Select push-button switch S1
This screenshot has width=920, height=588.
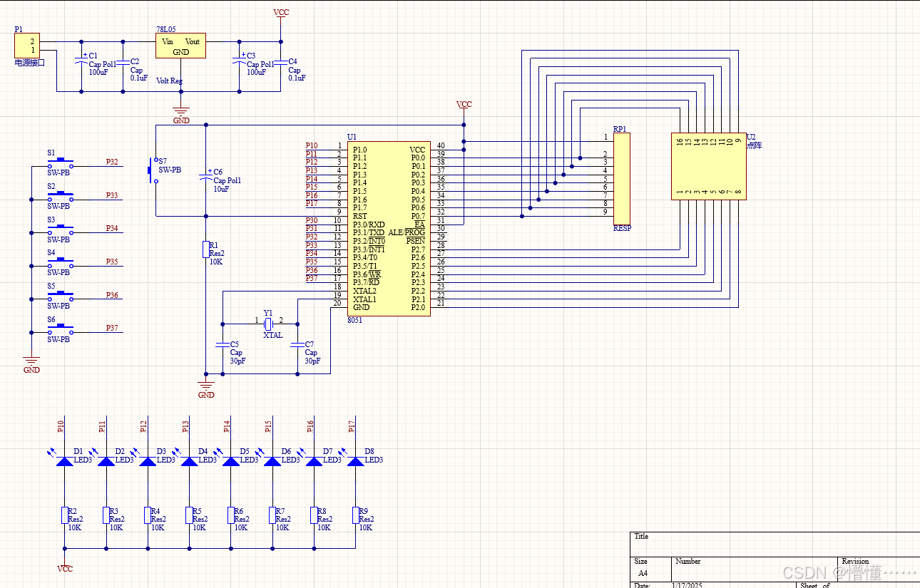(61, 164)
